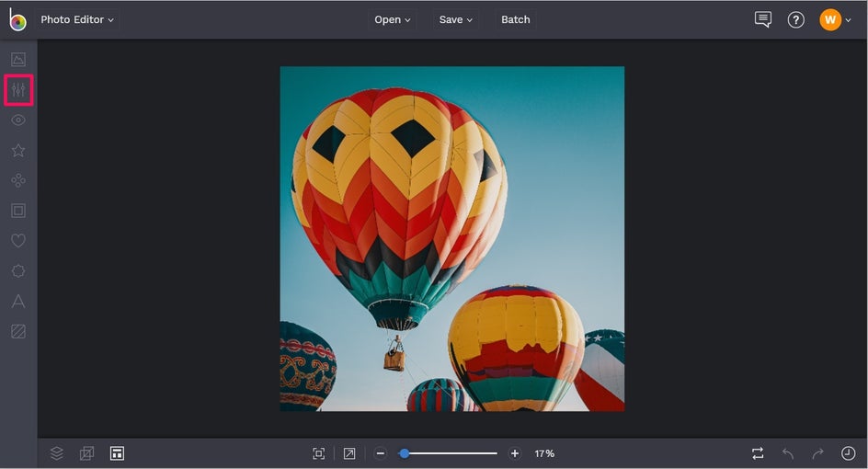The height and width of the screenshot is (469, 868).
Task: Click the zoom in plus button
Action: pos(515,453)
